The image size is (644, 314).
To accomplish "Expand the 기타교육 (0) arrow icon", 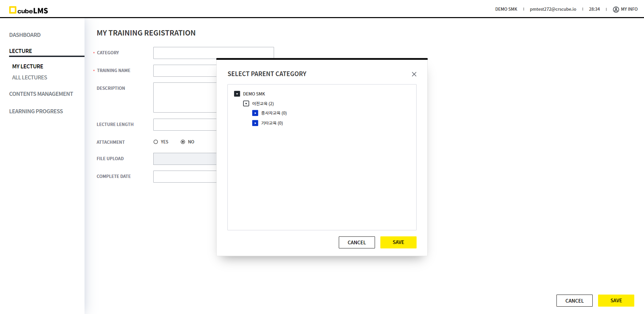I will [x=255, y=123].
